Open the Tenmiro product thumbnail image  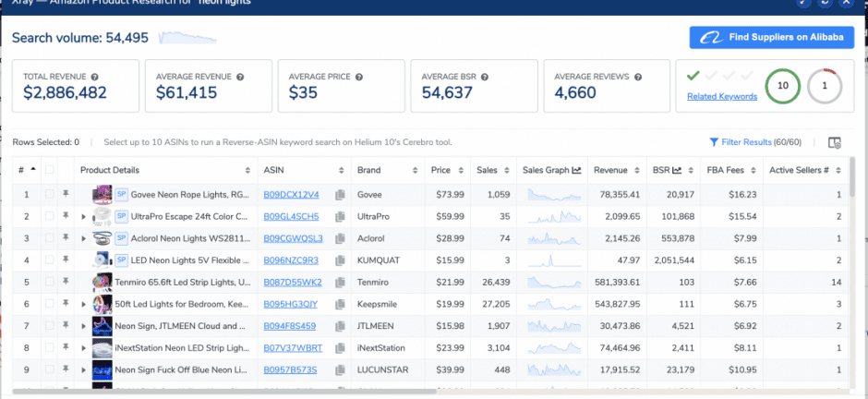coord(102,283)
